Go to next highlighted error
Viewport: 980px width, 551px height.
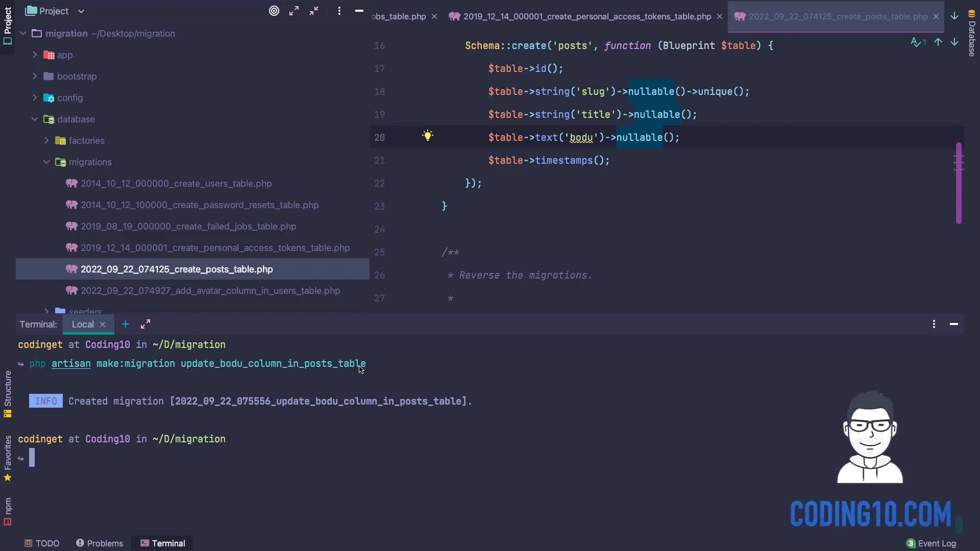click(x=954, y=42)
